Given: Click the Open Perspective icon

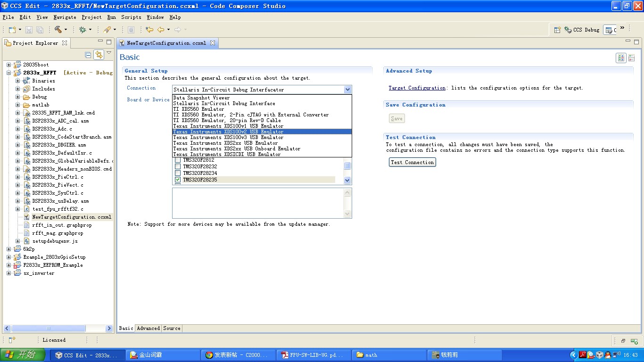Looking at the screenshot, I should pos(557,30).
